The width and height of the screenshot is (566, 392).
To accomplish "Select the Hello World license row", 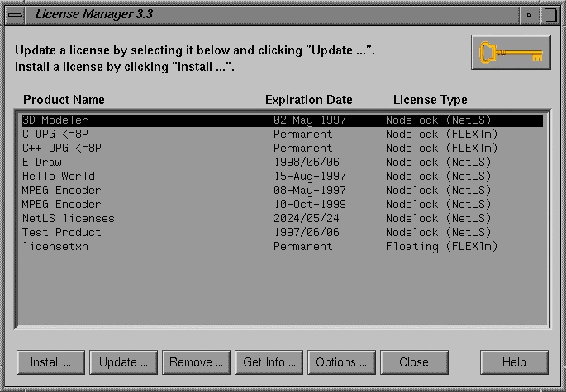I will click(x=283, y=177).
